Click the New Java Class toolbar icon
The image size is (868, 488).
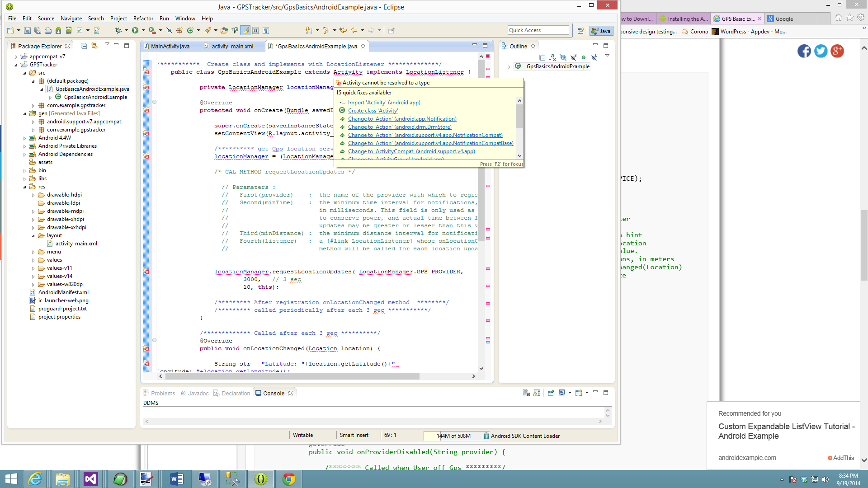(x=190, y=30)
